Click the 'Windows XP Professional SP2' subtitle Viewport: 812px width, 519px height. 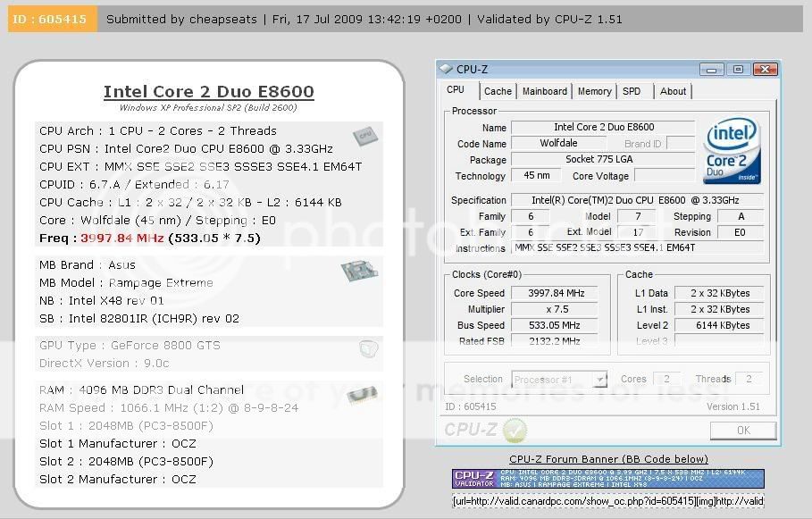208,108
